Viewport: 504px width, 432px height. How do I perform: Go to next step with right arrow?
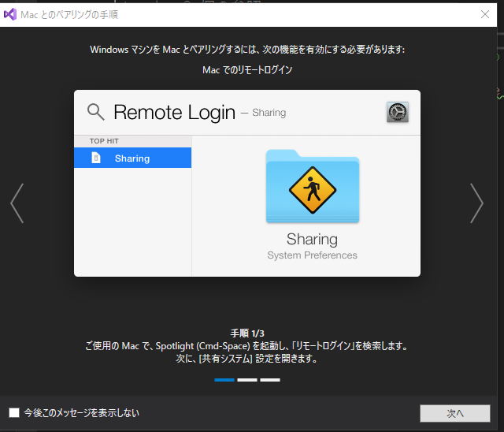pos(476,203)
